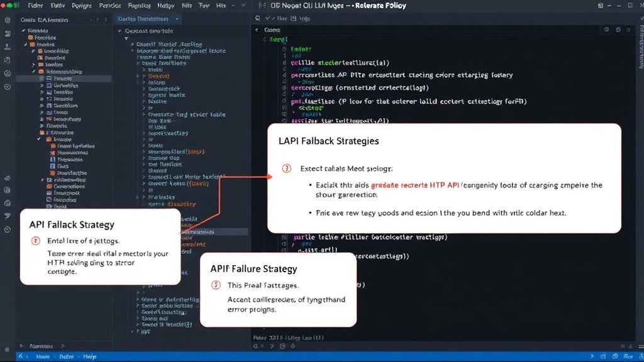Click the checkmark icon in editor toolbar

click(x=267, y=18)
